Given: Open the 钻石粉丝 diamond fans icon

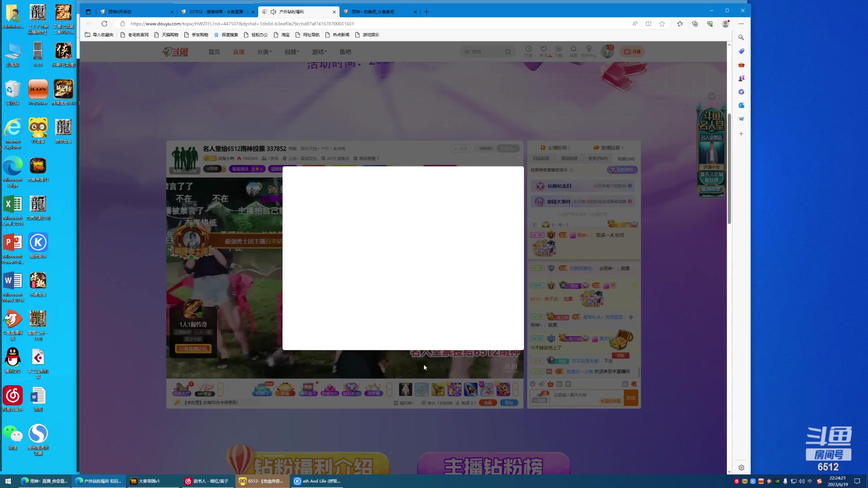Looking at the screenshot, I should (351, 389).
